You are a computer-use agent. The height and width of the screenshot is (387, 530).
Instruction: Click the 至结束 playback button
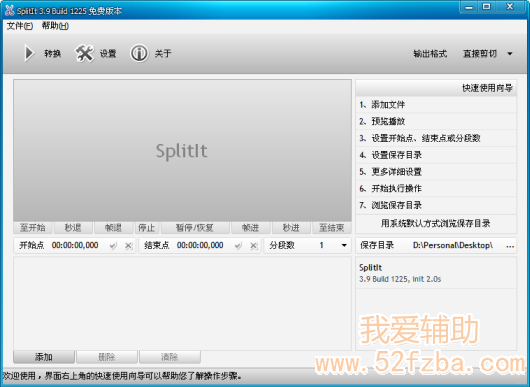pos(332,228)
